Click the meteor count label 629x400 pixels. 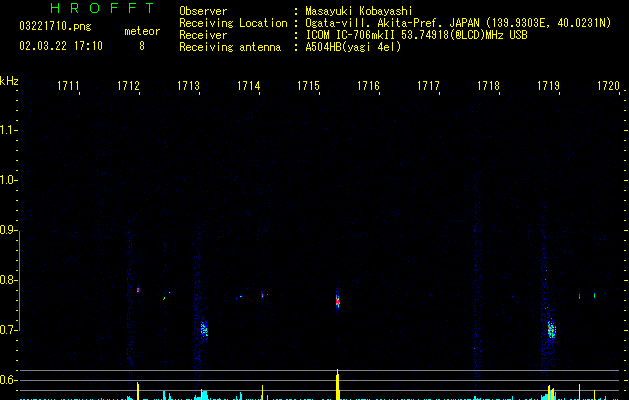click(x=142, y=31)
